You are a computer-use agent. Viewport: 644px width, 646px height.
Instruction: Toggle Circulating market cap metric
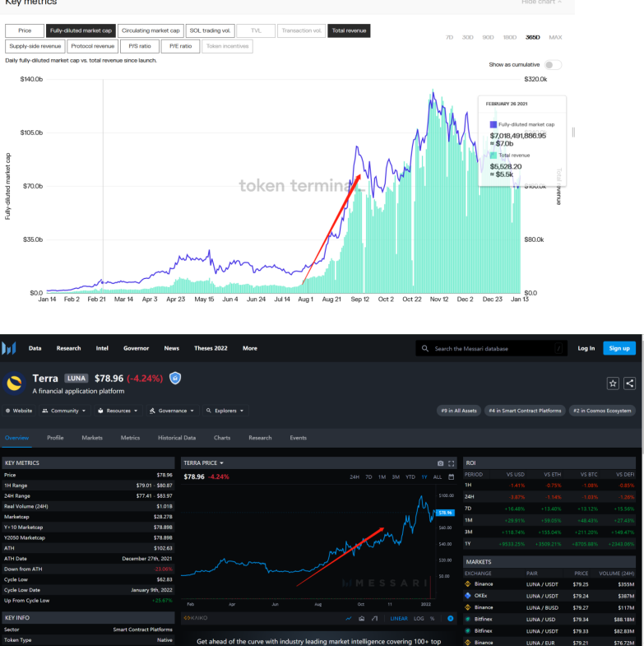[x=151, y=30]
